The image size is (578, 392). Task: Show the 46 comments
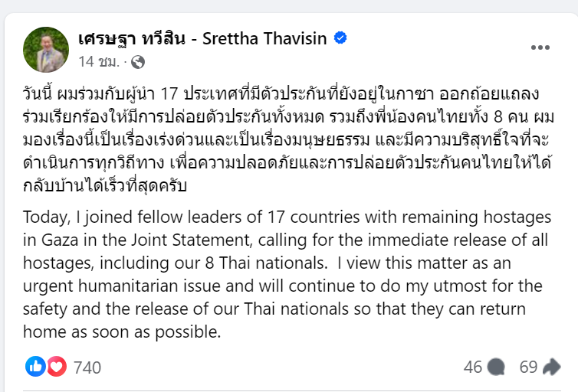473,367
